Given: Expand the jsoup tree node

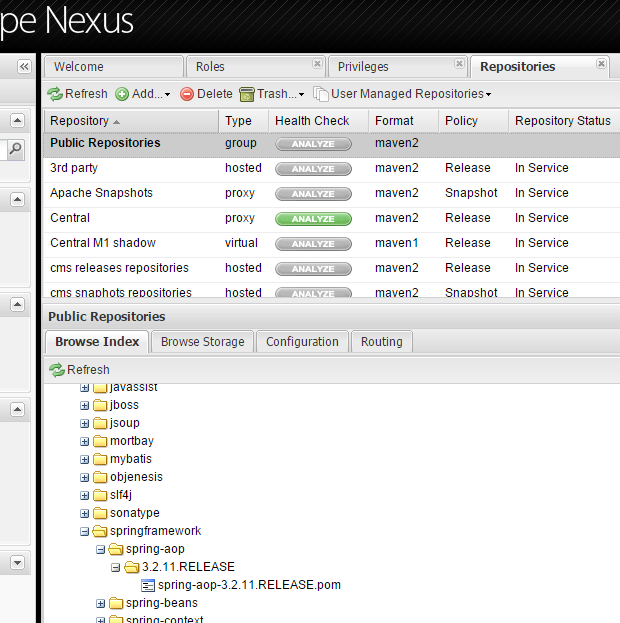Looking at the screenshot, I should [x=84, y=424].
